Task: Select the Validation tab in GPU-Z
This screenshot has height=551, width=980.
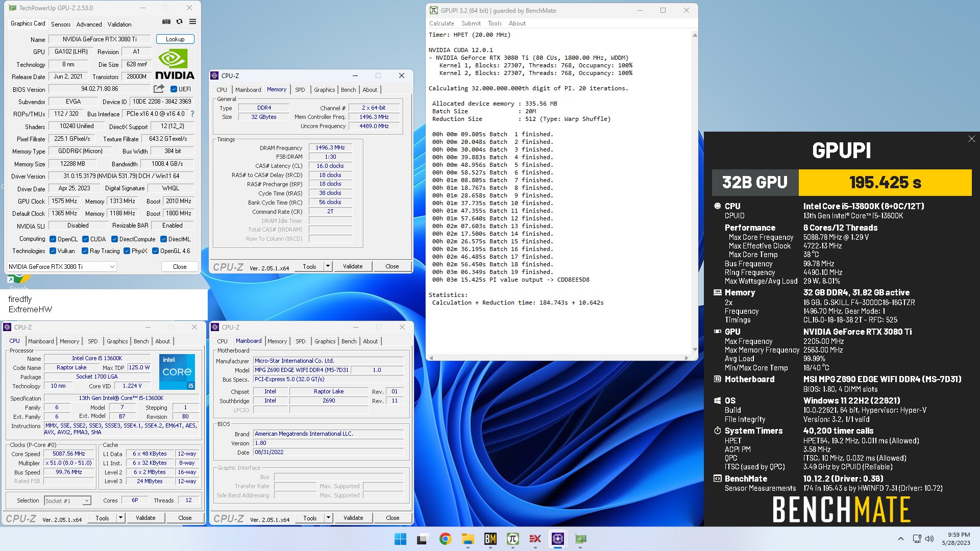Action: pyautogui.click(x=119, y=24)
